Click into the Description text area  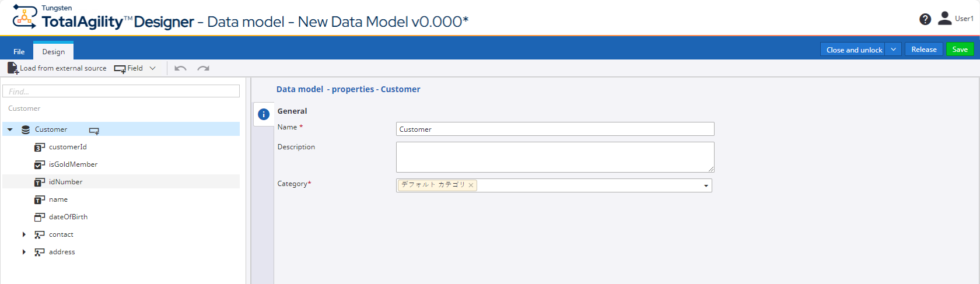pyautogui.click(x=555, y=157)
